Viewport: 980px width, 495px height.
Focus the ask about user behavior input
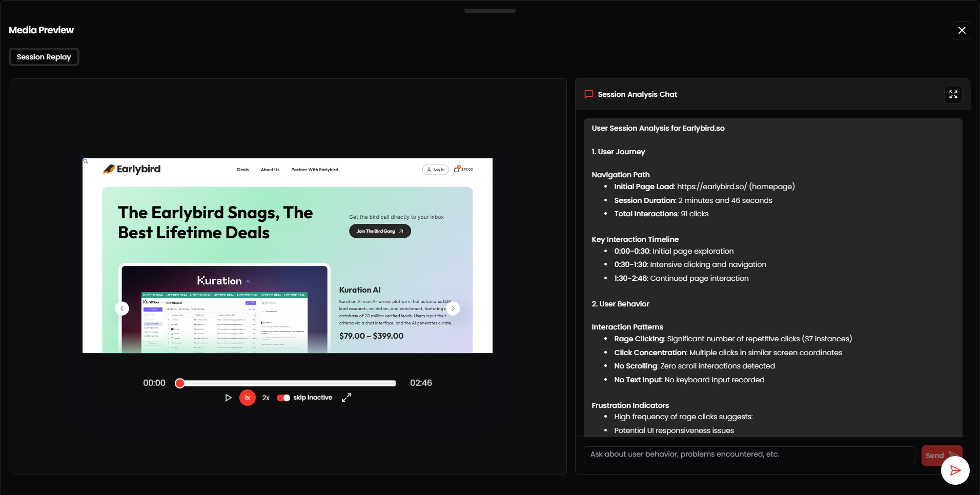(x=749, y=455)
